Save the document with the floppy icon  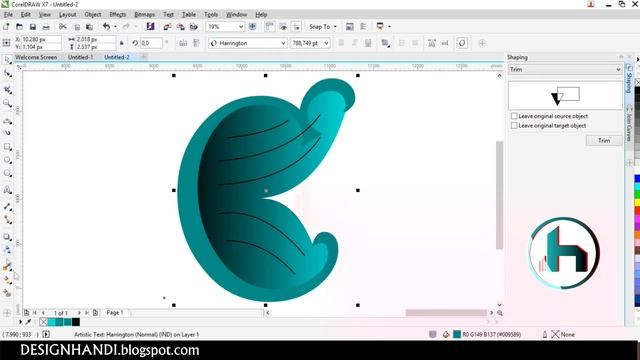pos(33,27)
